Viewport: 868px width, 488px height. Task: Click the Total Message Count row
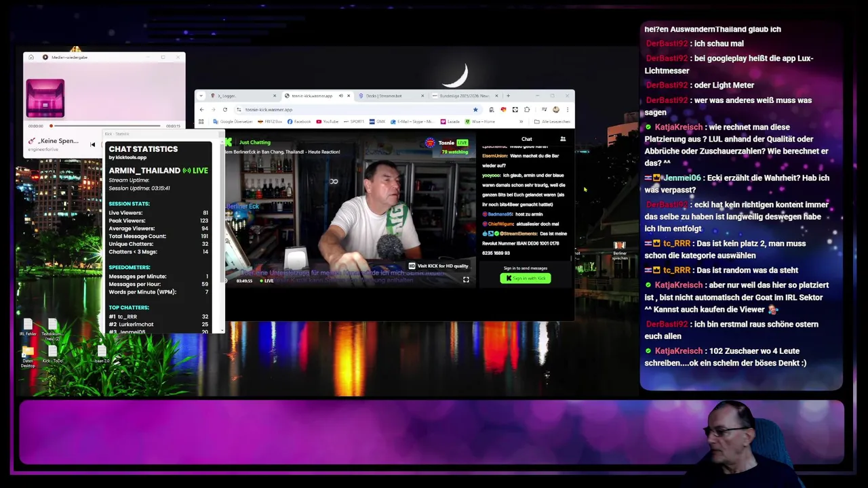pos(158,236)
